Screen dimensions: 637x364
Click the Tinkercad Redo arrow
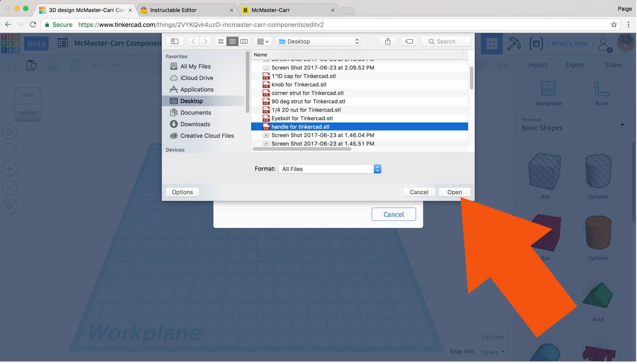click(x=117, y=65)
